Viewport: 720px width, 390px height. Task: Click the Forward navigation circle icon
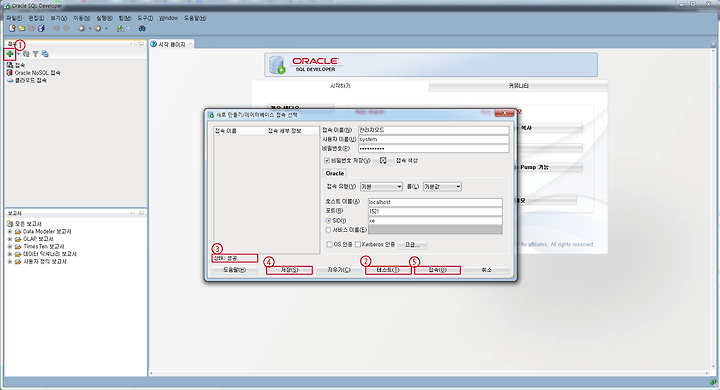pos(98,28)
